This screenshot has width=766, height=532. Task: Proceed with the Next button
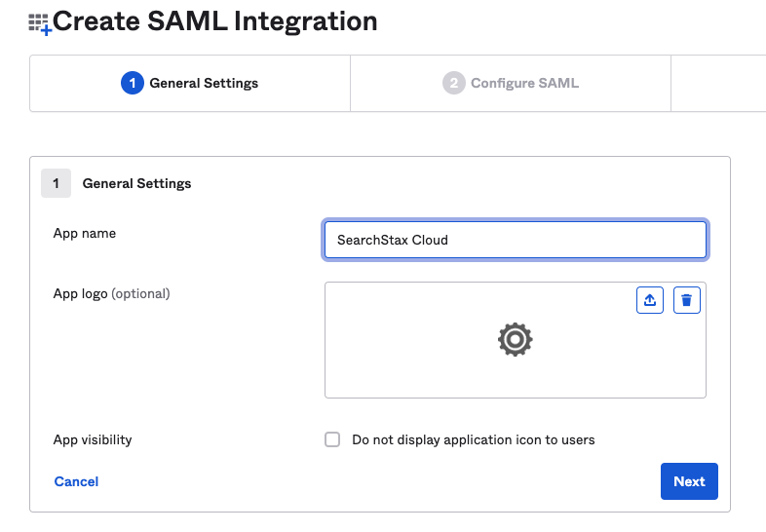pos(689,481)
